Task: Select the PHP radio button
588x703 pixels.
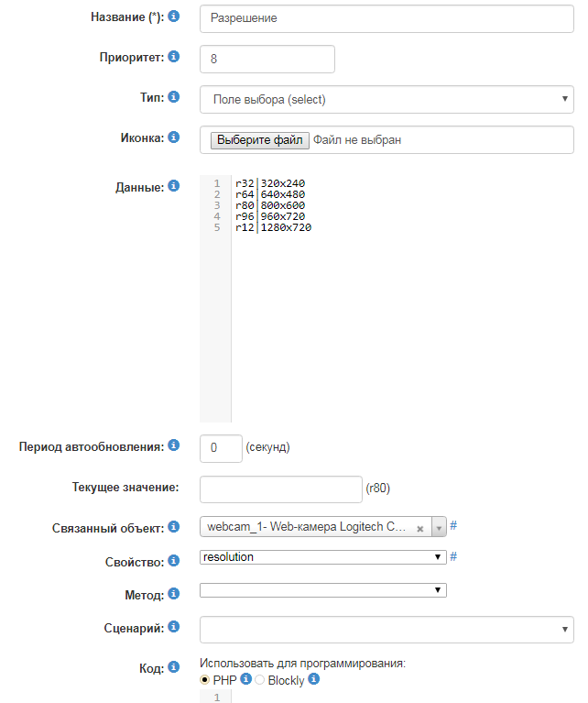Action: (204, 680)
